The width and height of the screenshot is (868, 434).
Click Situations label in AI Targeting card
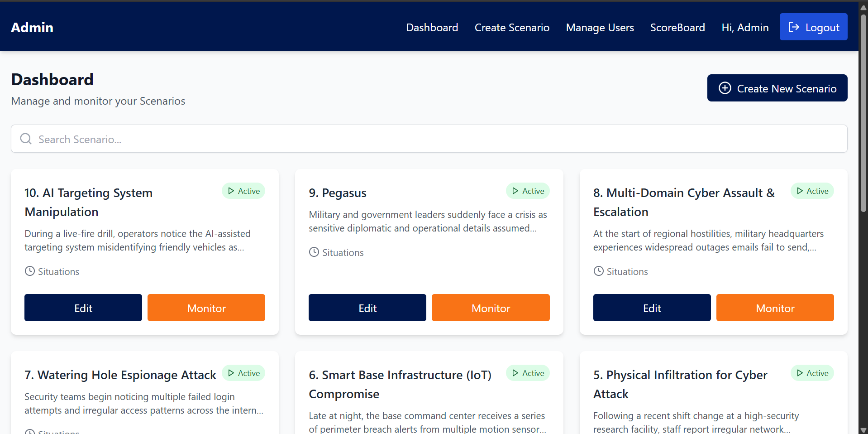coord(58,271)
